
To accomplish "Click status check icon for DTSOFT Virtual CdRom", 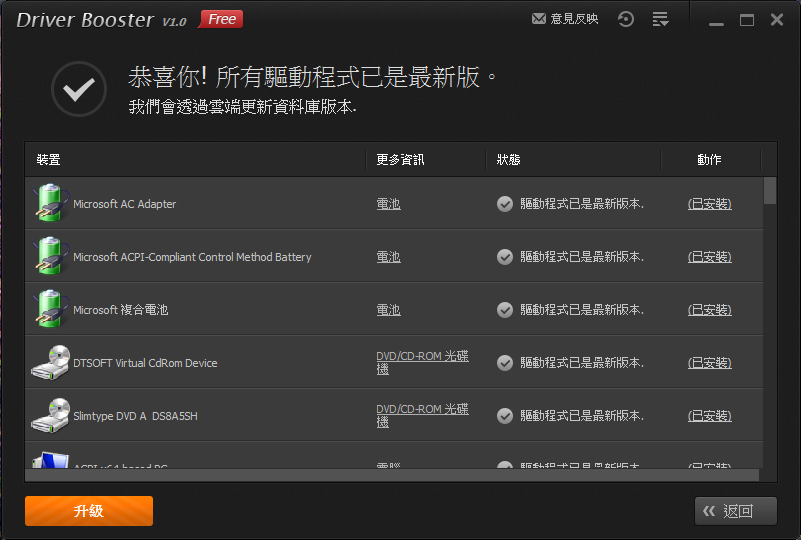I will tap(505, 363).
